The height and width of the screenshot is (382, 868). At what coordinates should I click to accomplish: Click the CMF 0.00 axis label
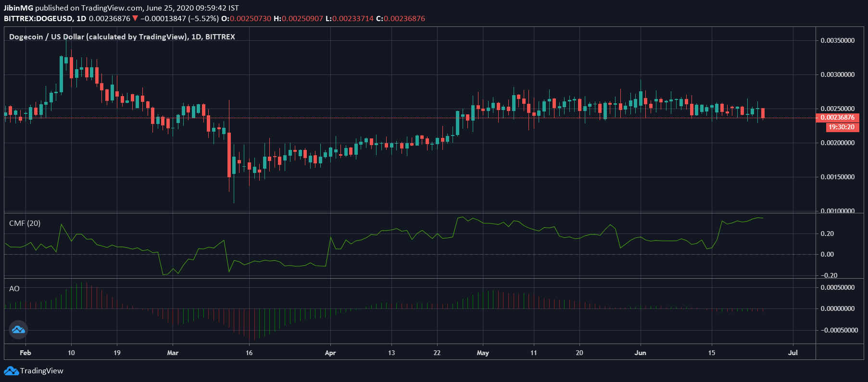[827, 254]
